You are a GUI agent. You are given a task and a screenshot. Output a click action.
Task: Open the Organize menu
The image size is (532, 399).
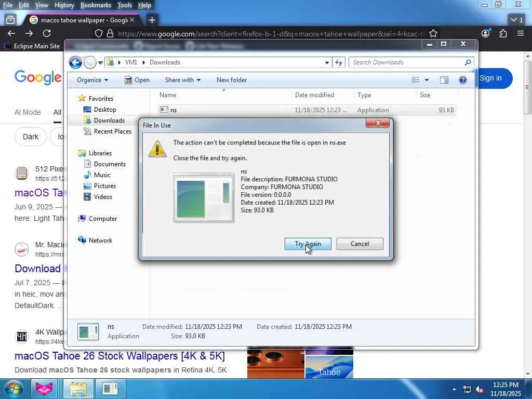click(x=92, y=80)
